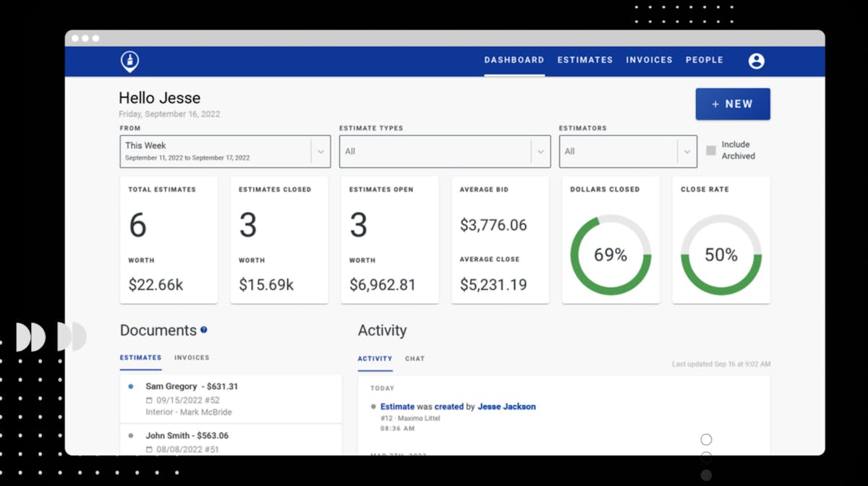Click the Documents help info icon
The height and width of the screenshot is (486, 868).
204,330
